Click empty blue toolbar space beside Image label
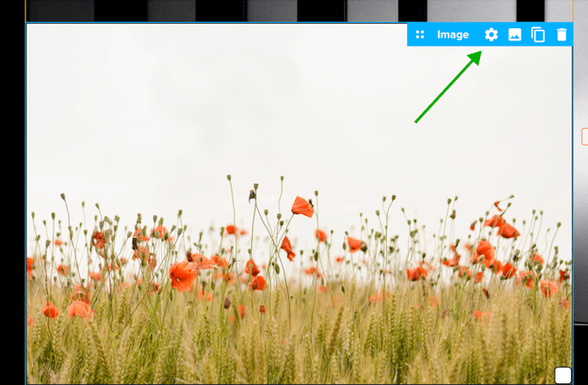The width and height of the screenshot is (588, 385). [475, 35]
